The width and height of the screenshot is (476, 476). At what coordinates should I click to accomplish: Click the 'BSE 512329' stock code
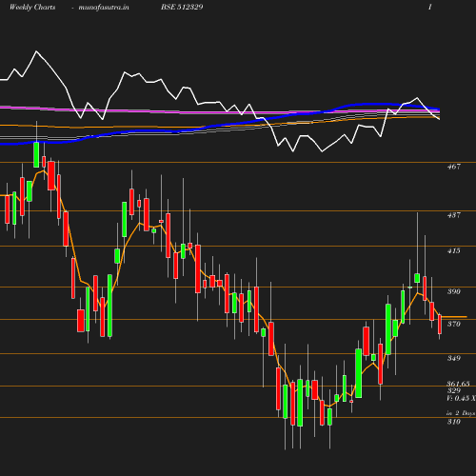[182, 7]
